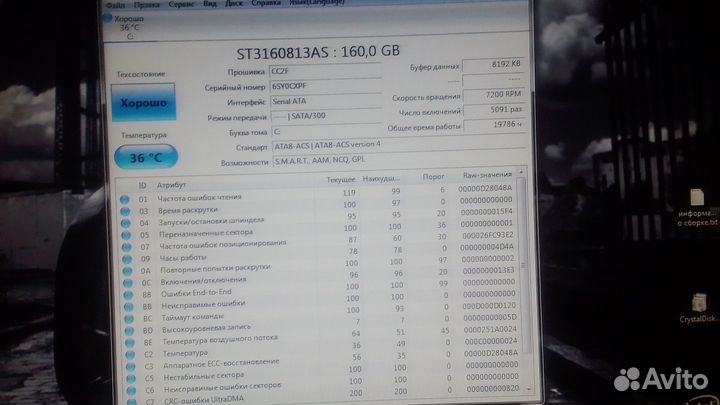Viewport: 720px width, 405px height.
Task: Click raw value 0000251A0024
Action: pyautogui.click(x=490, y=329)
